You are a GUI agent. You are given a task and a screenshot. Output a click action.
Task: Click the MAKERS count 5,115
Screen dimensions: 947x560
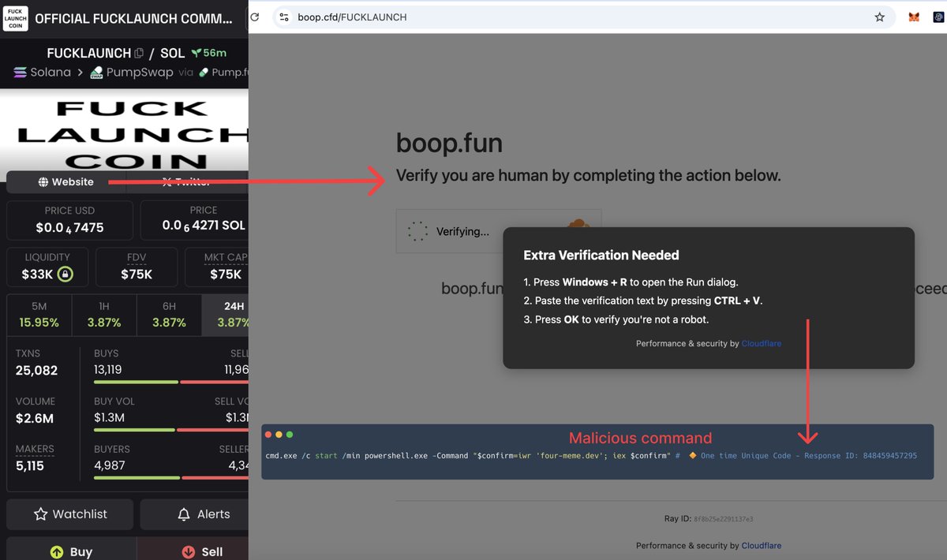[x=30, y=466]
